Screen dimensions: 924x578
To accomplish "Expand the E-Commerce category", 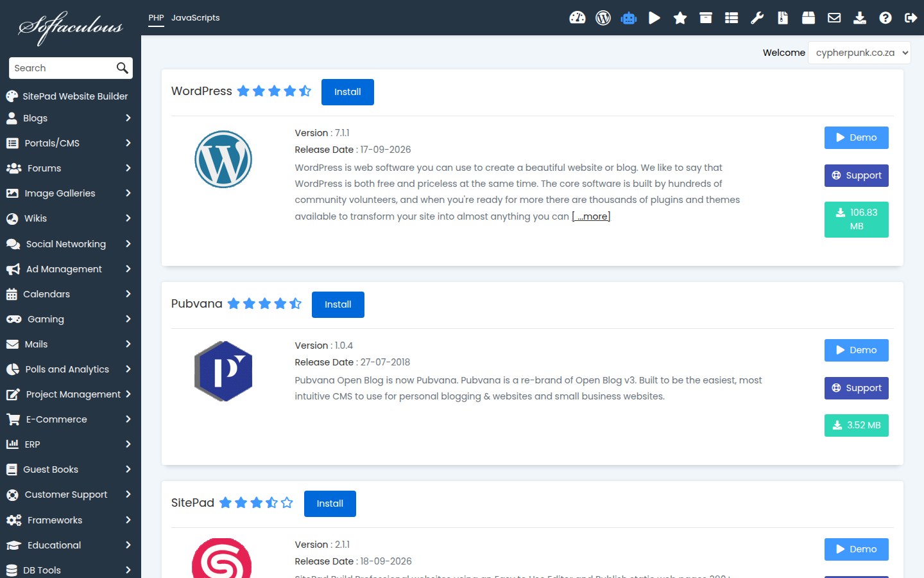I will (71, 419).
